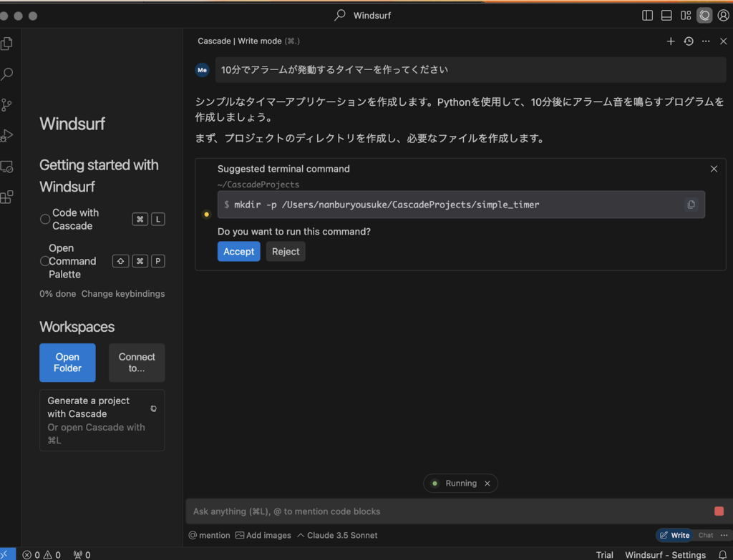Open the Search view in activity bar
This screenshot has width=733, height=560.
point(6,74)
